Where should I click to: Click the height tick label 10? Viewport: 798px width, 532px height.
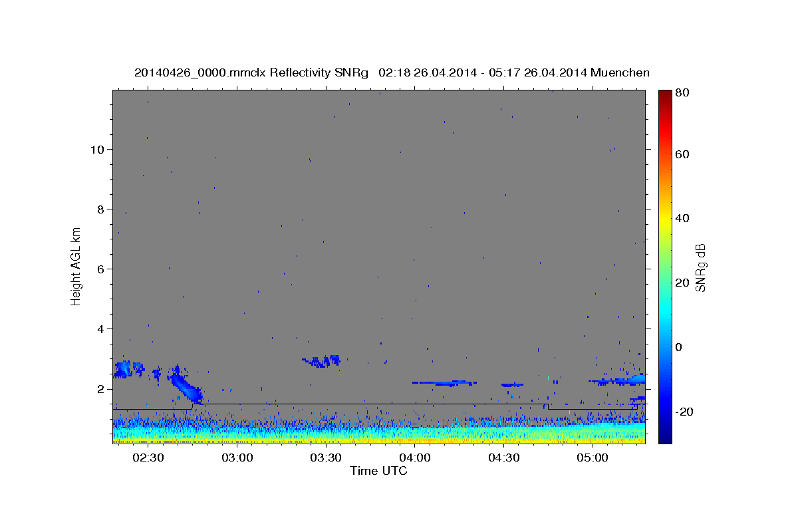tap(97, 149)
